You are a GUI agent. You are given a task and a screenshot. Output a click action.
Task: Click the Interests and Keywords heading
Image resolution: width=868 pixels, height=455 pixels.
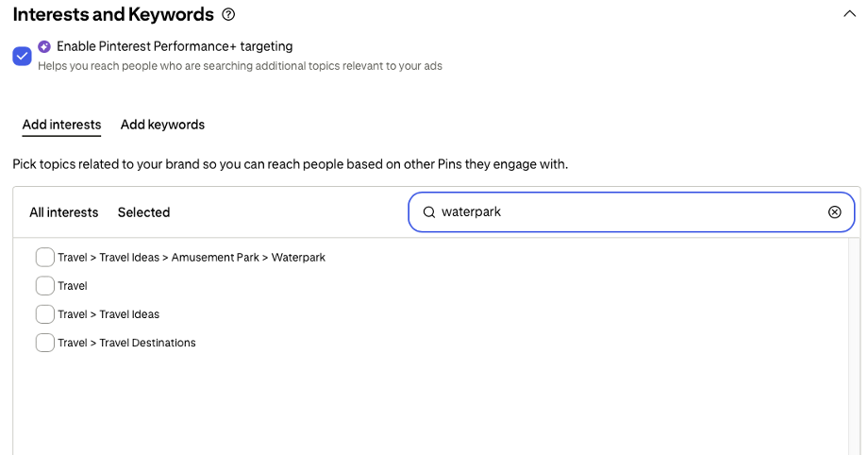click(113, 14)
